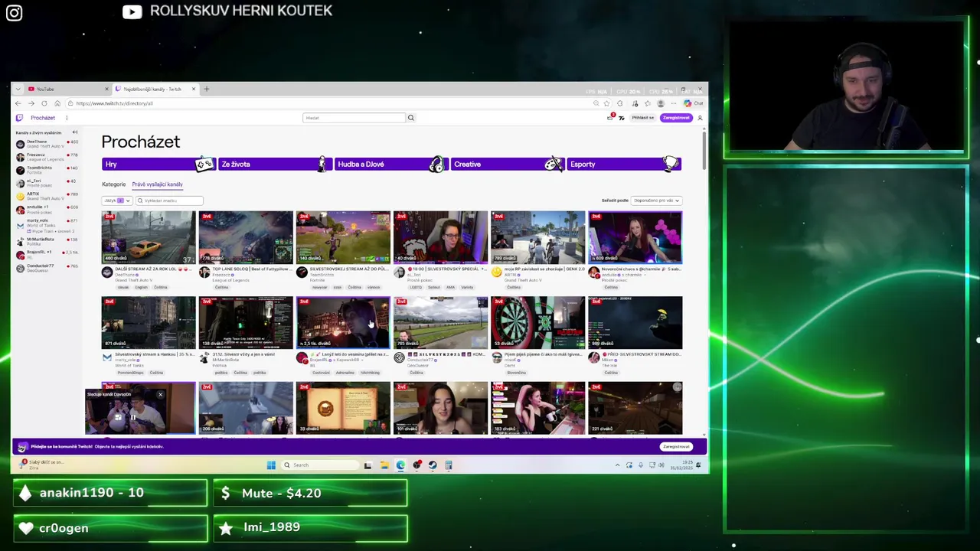Close the mini player following Davso0n
Viewport: 980px width, 551px height.
(160, 395)
